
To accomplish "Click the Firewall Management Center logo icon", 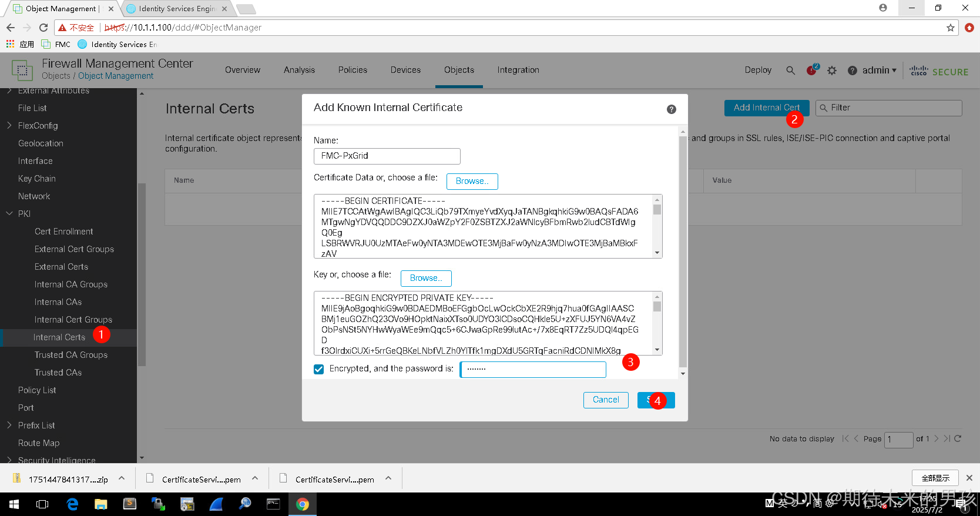I will (x=22, y=70).
